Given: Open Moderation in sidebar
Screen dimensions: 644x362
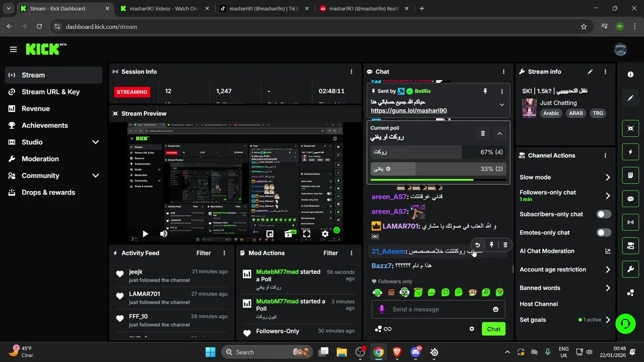Looking at the screenshot, I should pyautogui.click(x=53, y=159).
